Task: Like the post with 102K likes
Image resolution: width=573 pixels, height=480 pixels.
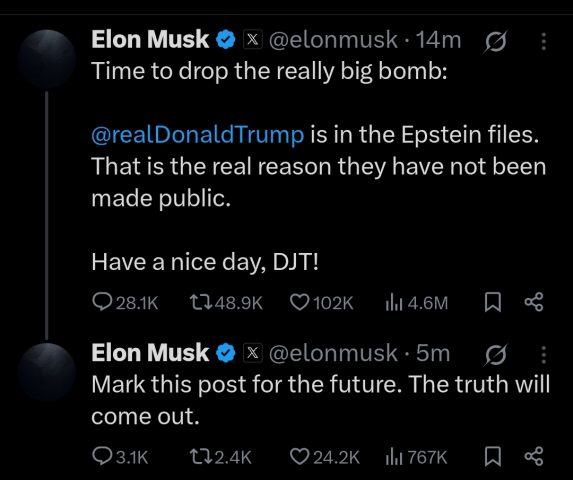Action: click(322, 303)
